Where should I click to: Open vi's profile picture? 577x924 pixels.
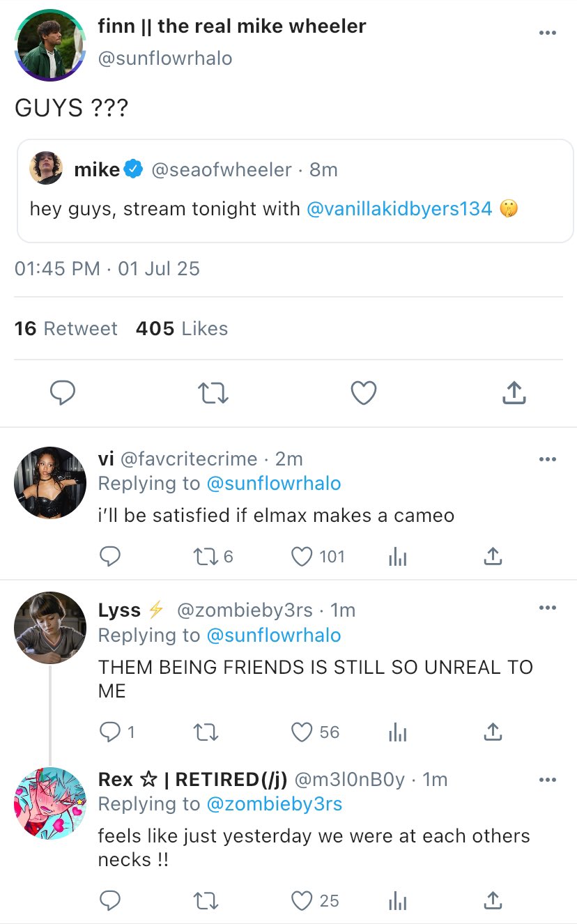coord(50,483)
